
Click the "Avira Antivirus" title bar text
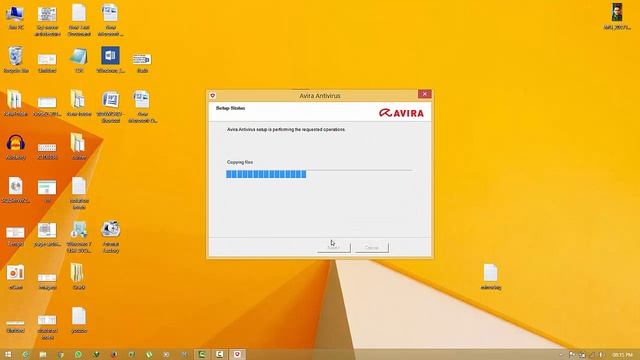(320, 96)
